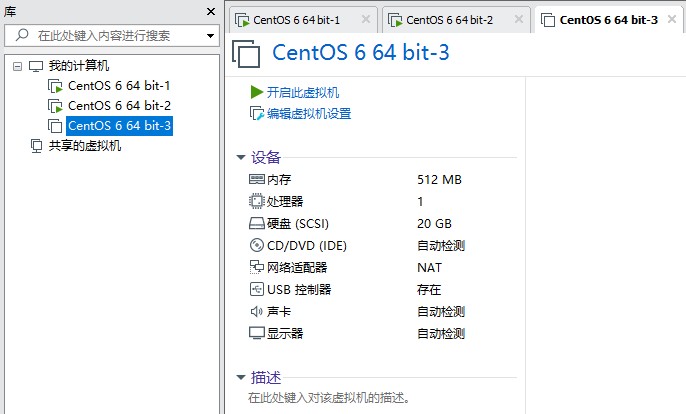Click the running VM icon for bit-2 in tree
The image size is (686, 414).
[55, 106]
